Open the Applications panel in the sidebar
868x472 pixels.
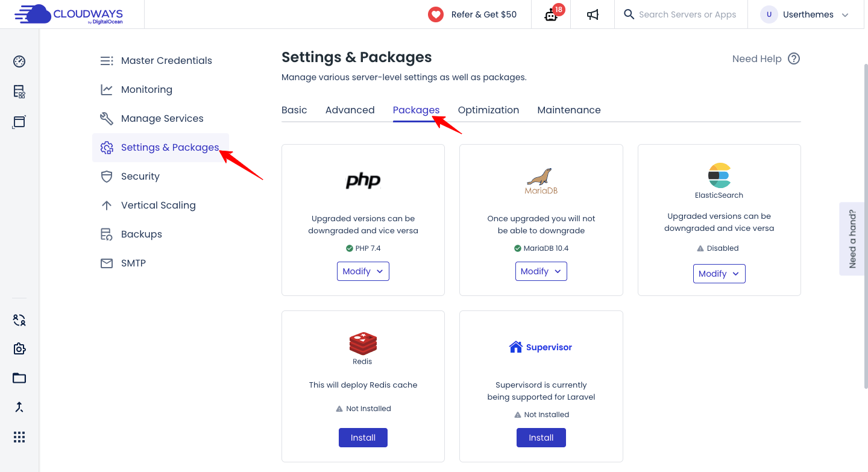pos(19,121)
